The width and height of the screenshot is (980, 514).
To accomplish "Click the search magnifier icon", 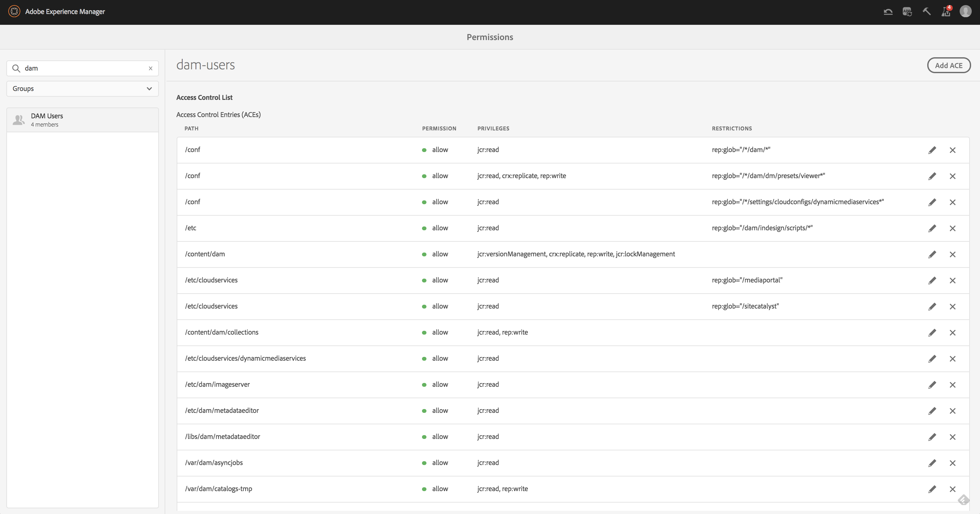I will click(x=16, y=68).
